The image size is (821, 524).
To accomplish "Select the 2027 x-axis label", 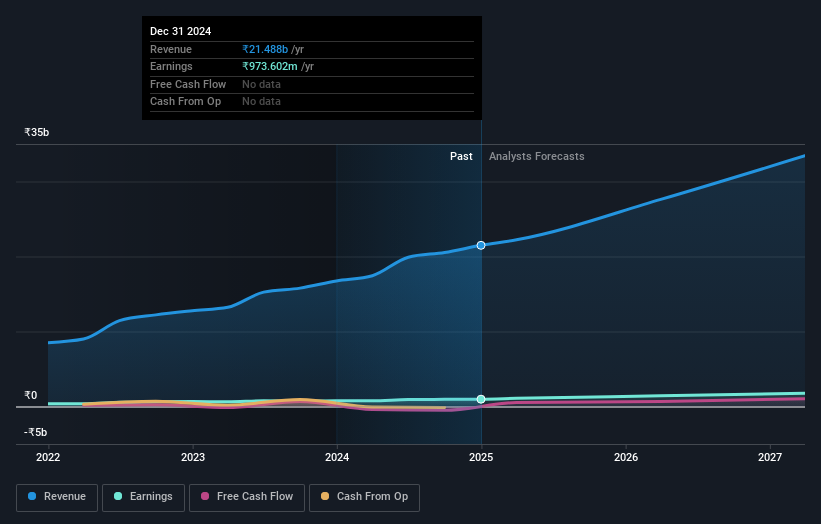I will pyautogui.click(x=770, y=457).
